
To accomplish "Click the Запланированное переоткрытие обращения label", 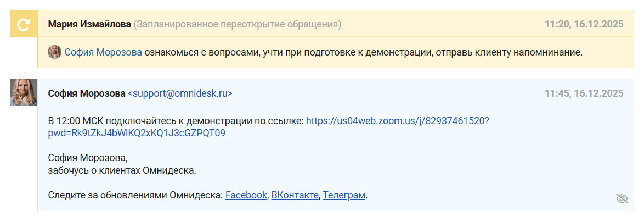I will (238, 24).
